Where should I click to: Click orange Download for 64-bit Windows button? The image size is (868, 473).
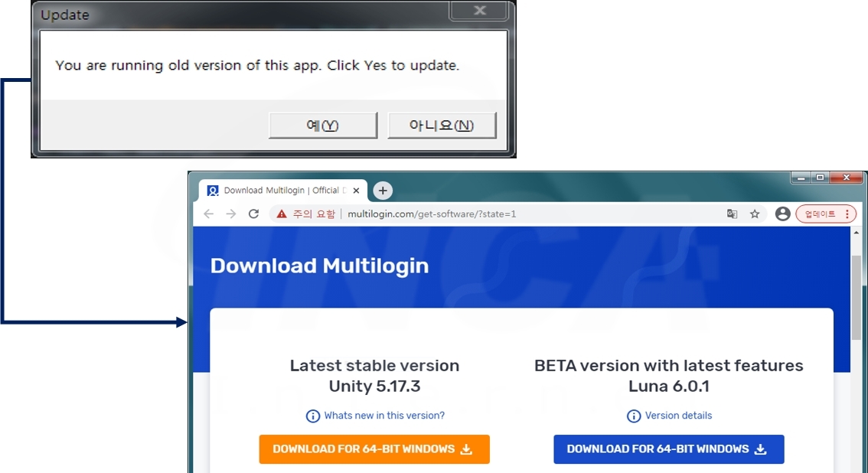374,449
